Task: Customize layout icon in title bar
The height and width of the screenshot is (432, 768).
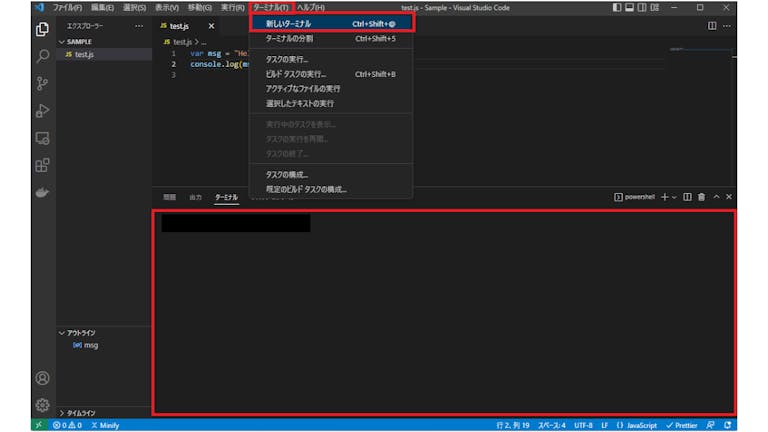Action: click(655, 7)
